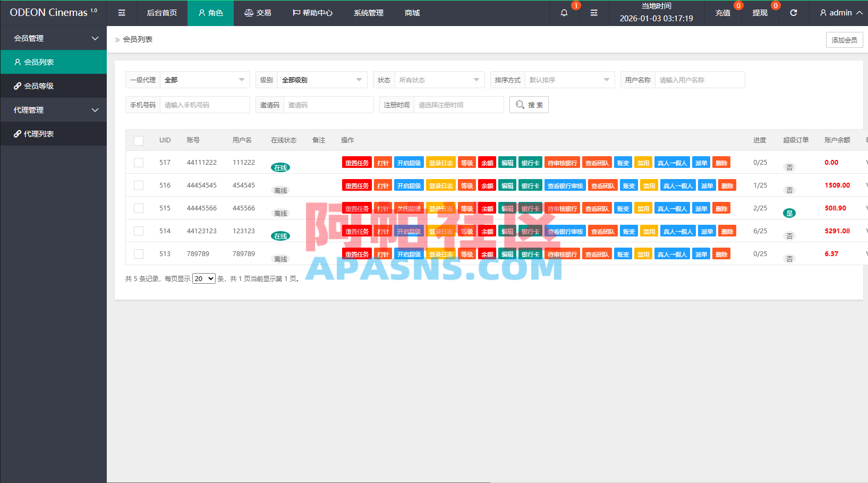Check the box for UID 514
The image size is (868, 483).
[139, 231]
